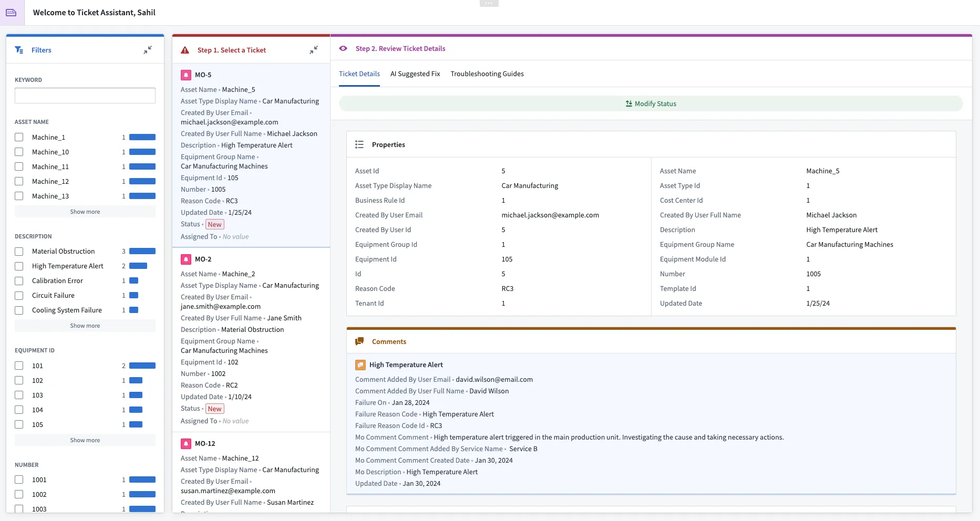980x521 pixels.
Task: Click the Modify Status button
Action: tap(651, 103)
